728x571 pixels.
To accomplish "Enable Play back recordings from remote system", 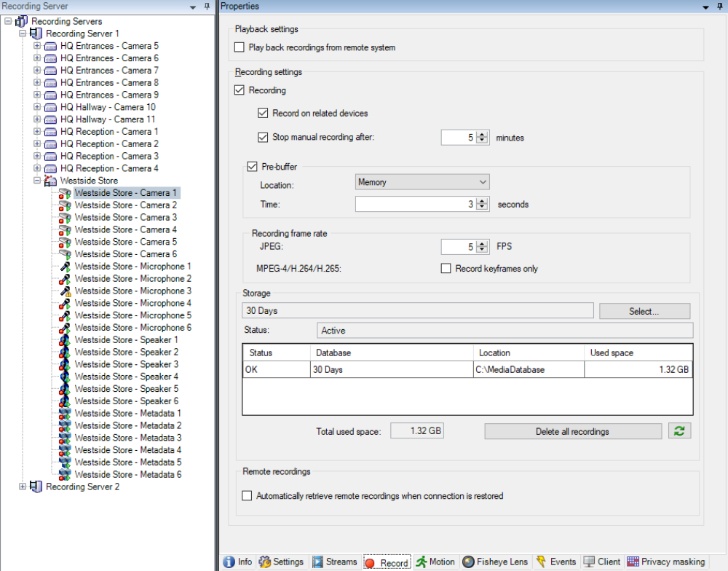I will (240, 47).
